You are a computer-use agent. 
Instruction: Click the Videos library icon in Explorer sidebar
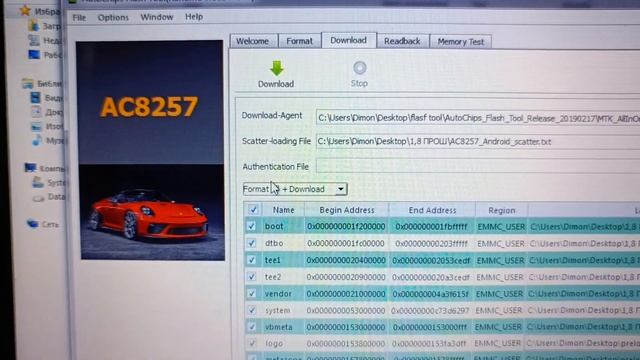point(36,98)
